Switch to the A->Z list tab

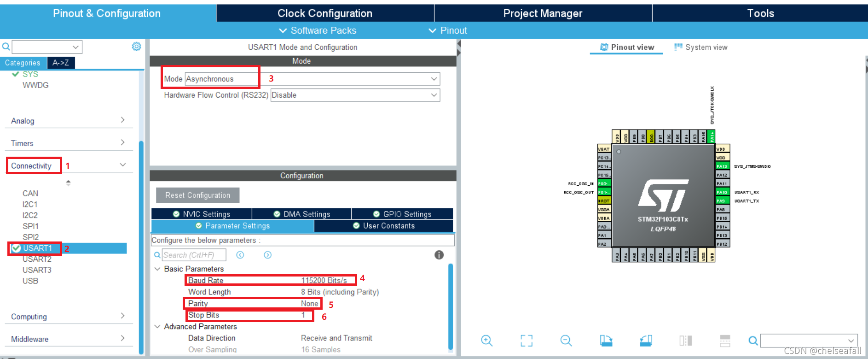point(61,63)
